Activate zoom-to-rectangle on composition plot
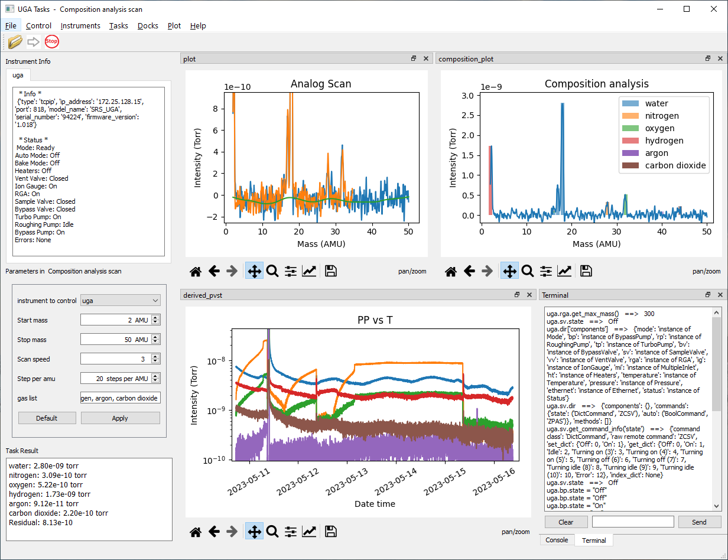728x560 pixels. [527, 271]
